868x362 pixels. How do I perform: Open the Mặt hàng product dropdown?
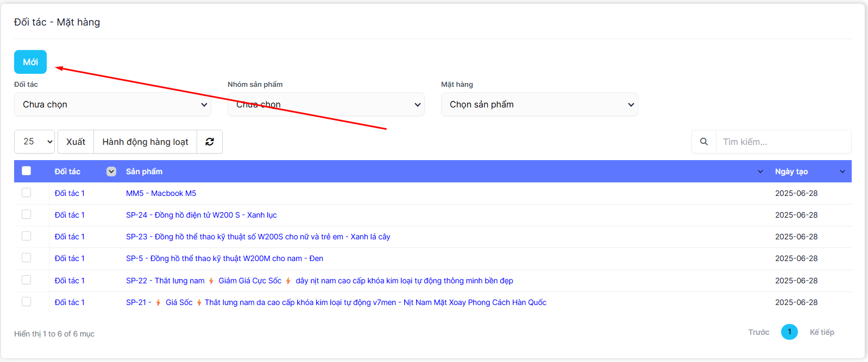coord(539,104)
